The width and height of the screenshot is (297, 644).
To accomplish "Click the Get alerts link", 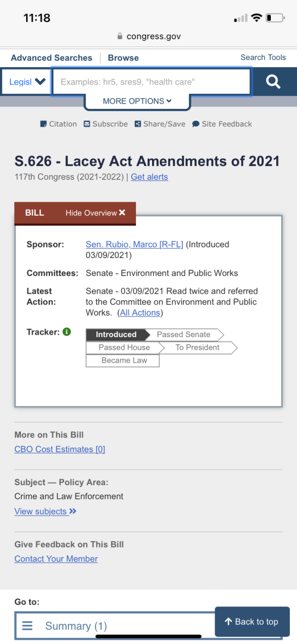I will click(x=149, y=177).
